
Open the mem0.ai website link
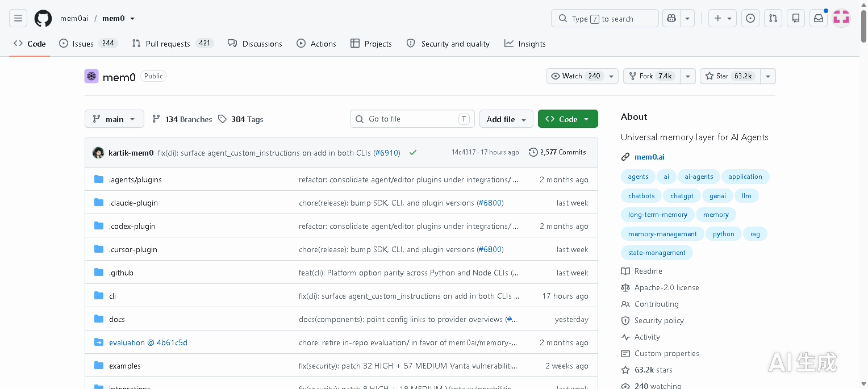pos(649,157)
